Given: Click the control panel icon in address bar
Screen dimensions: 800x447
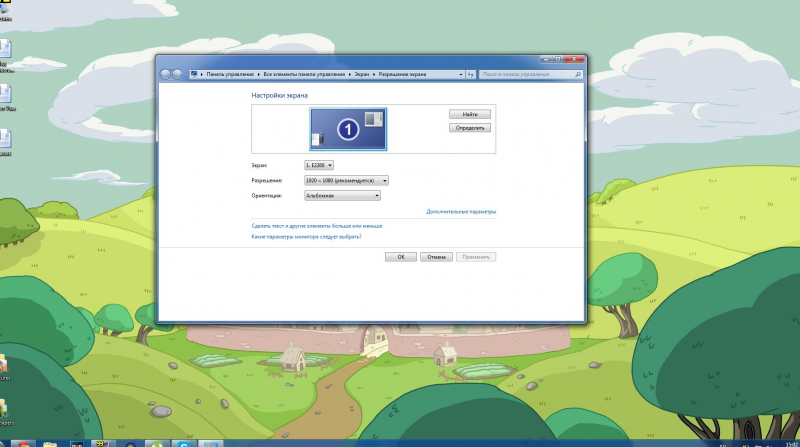Looking at the screenshot, I should 194,74.
